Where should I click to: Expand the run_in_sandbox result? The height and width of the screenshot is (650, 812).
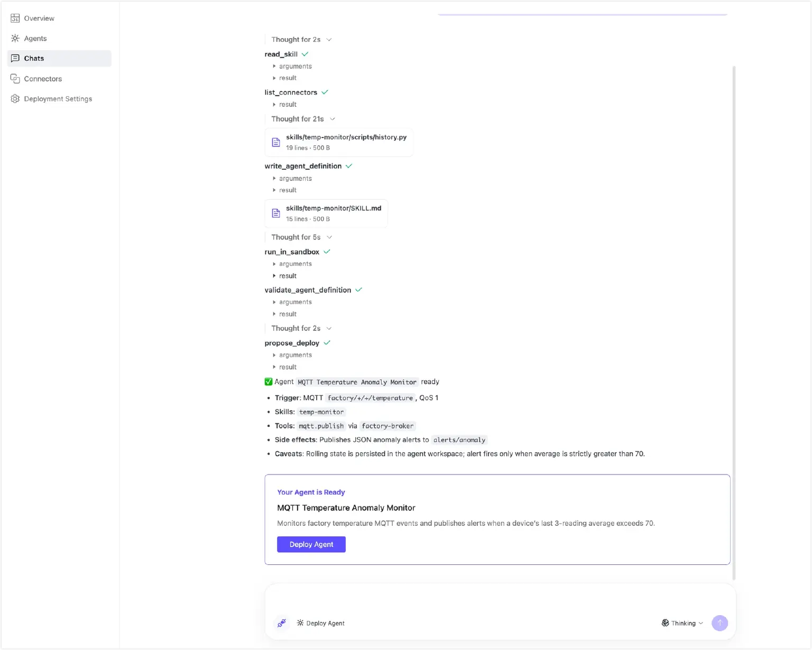tap(284, 276)
